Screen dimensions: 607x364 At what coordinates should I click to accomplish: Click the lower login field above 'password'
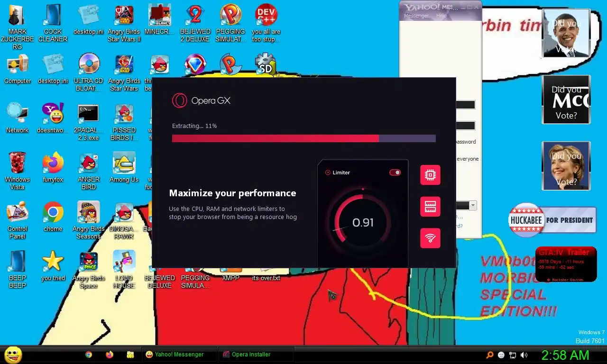click(465, 126)
